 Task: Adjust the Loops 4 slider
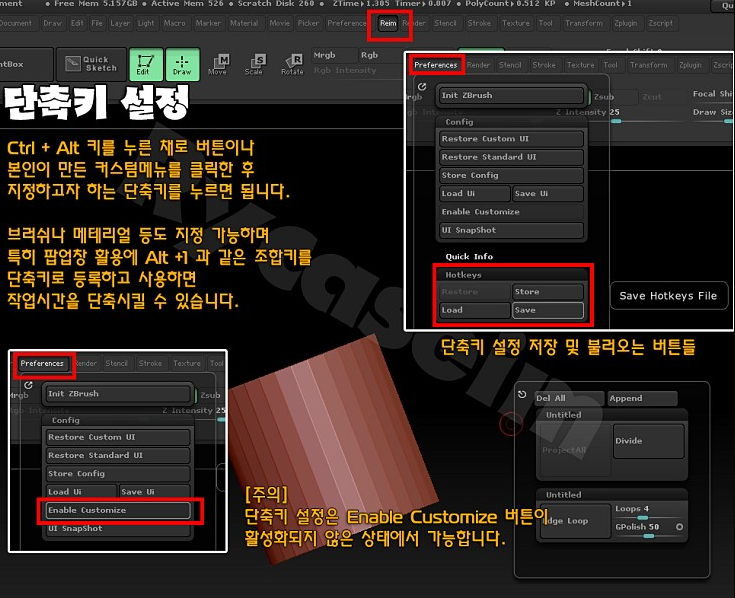pos(649,511)
